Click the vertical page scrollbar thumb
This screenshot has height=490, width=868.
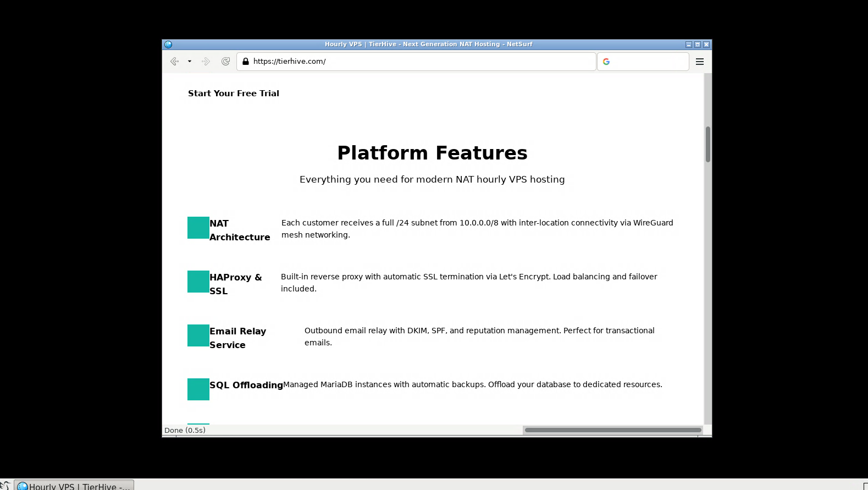[x=708, y=145]
